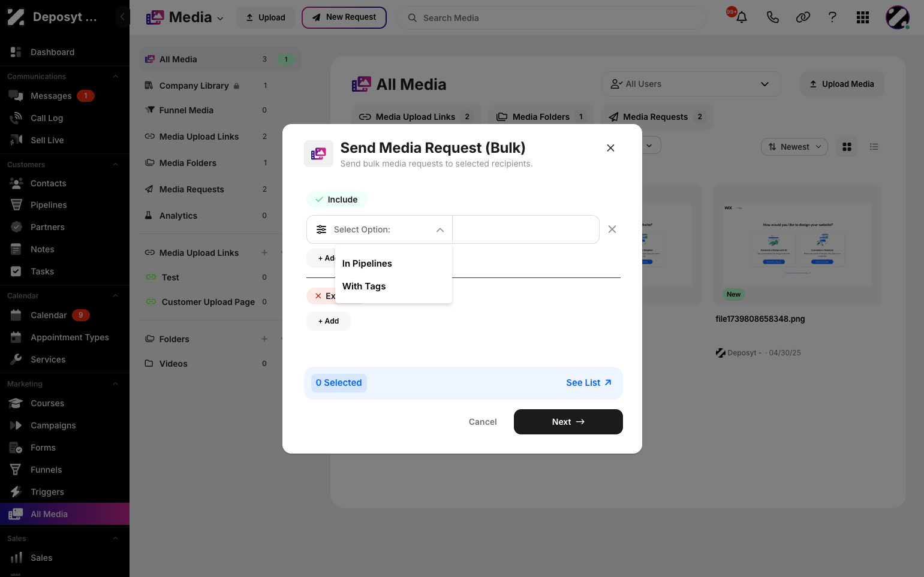Switch to Media Folders tab
Viewport: 924px width, 577px height.
click(x=541, y=117)
